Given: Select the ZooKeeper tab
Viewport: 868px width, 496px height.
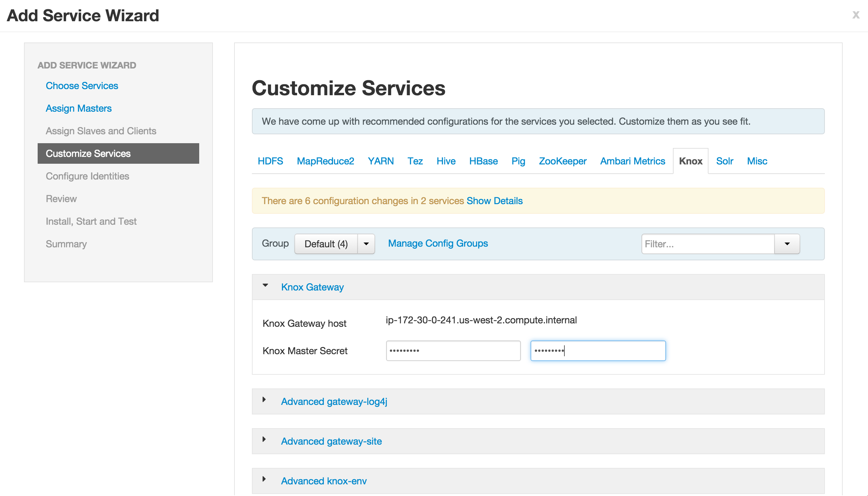Looking at the screenshot, I should (x=562, y=161).
